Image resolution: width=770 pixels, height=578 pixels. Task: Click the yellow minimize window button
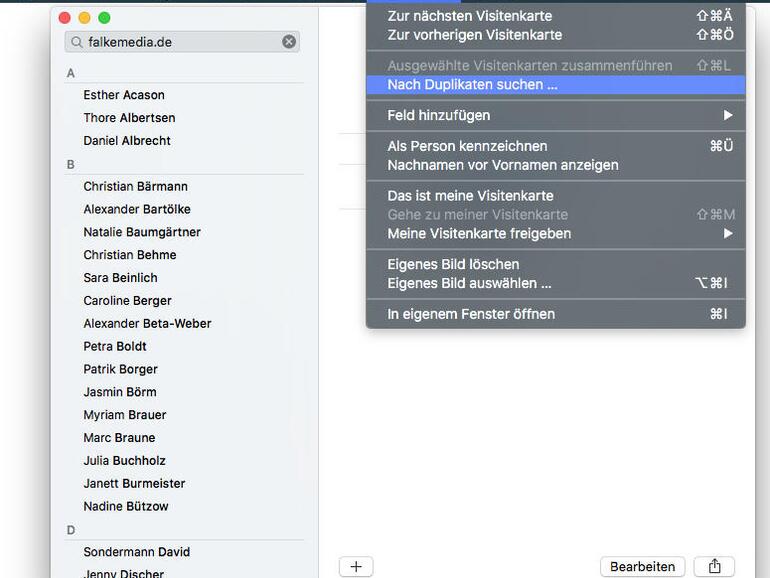84,18
